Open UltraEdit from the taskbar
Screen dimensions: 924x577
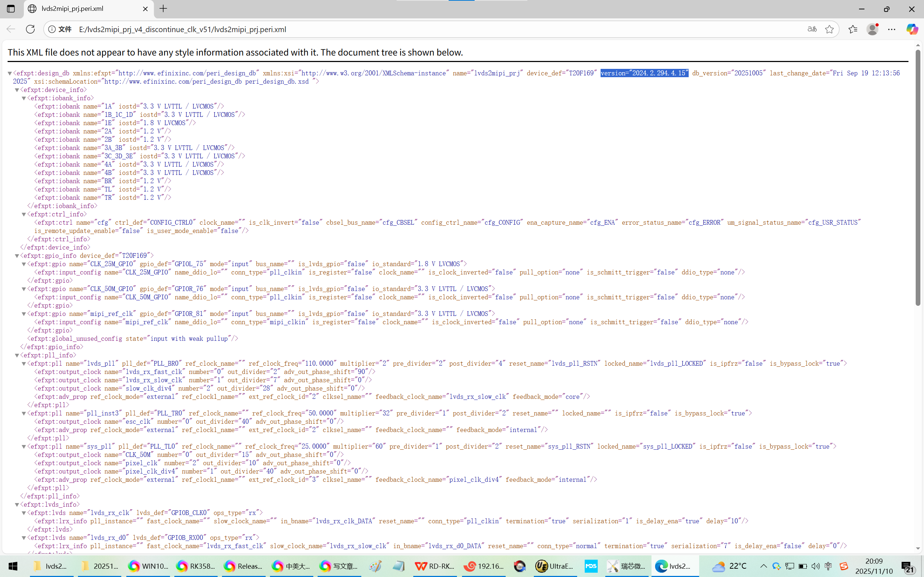point(554,566)
